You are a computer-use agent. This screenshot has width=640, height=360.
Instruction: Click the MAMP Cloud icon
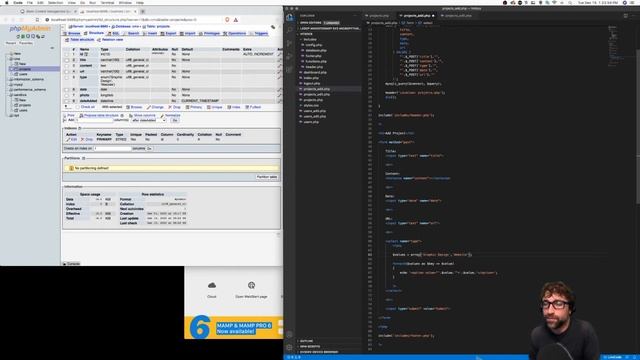click(x=211, y=285)
